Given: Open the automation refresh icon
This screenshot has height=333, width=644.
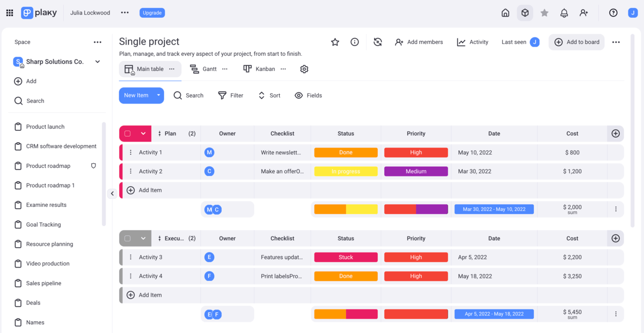Looking at the screenshot, I should click(378, 42).
